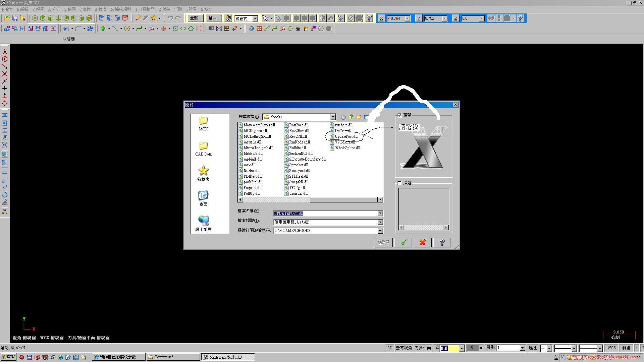Viewport: 644px width, 362px height.
Task: Expand the recent folders C:\MCAMX\CHOOKS dropdown
Action: 380,231
